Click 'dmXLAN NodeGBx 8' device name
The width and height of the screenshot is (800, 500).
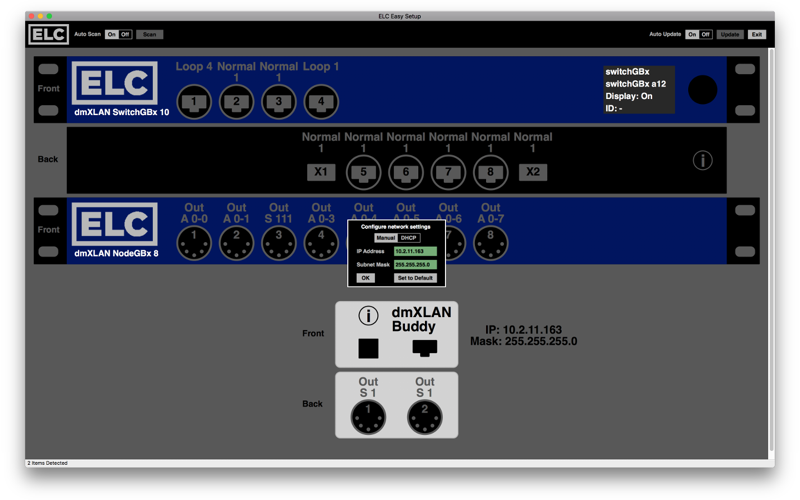[116, 253]
